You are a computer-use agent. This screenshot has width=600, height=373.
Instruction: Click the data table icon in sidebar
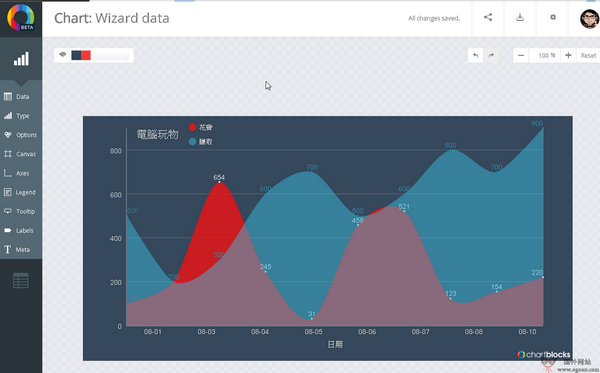(21, 280)
